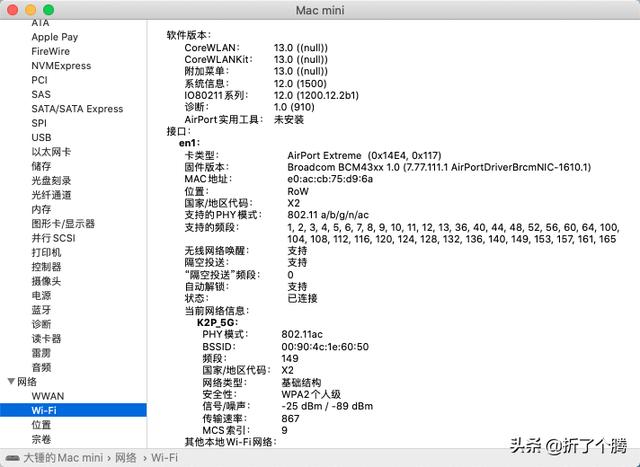The height and width of the screenshot is (467, 640).
Task: Select the highlighted Wi-Fi sidebar item
Action: (x=73, y=410)
